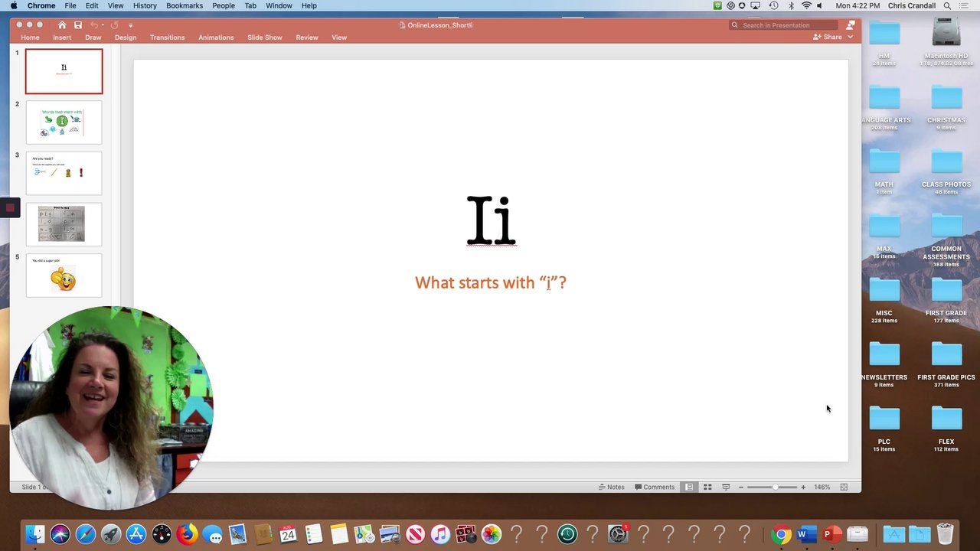Click the 'What starts with "i"?' subtitle text
Screen dimensions: 980x551
coord(491,282)
